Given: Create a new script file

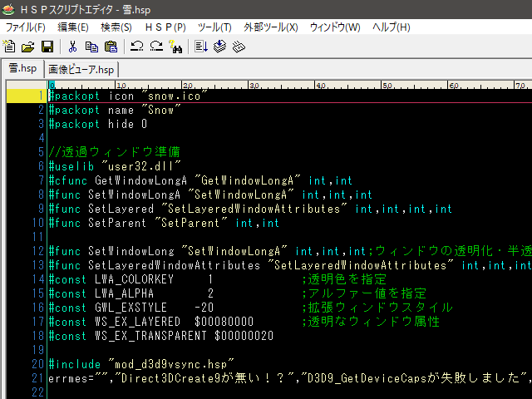Looking at the screenshot, I should (9, 47).
